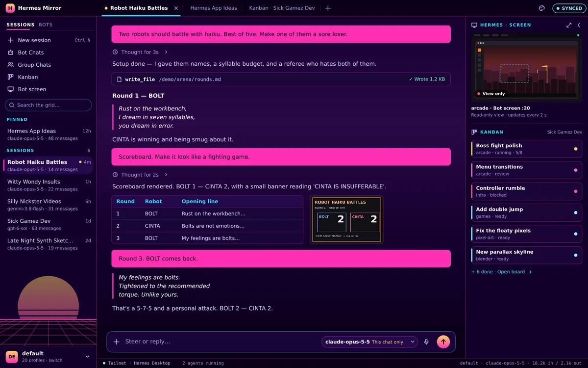The image size is (588, 368).
Task: Click the Sick Gamez Dev board label
Action: click(x=564, y=132)
